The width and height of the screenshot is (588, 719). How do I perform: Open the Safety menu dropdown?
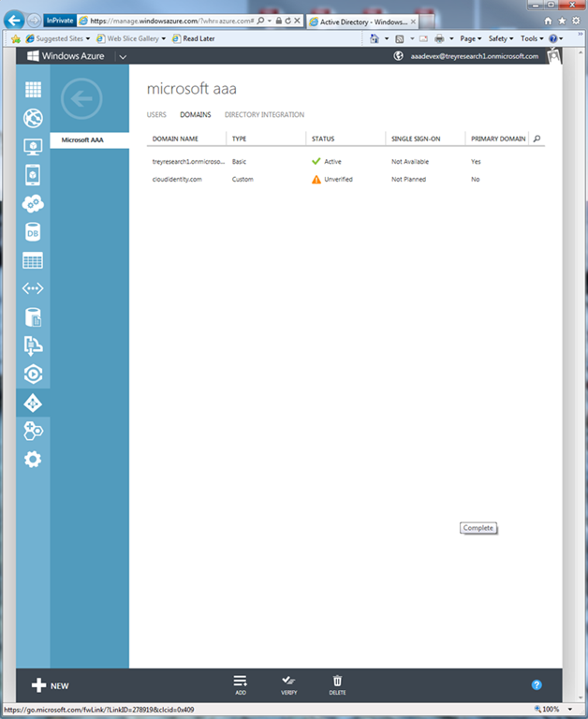(501, 38)
